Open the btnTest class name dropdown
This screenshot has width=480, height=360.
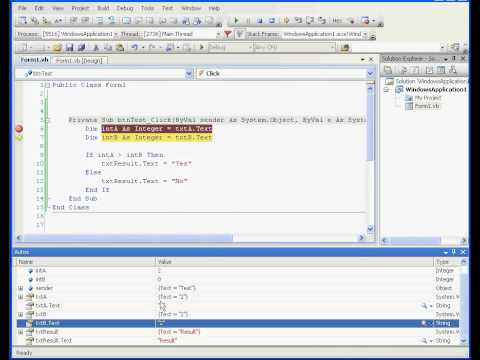pos(189,74)
